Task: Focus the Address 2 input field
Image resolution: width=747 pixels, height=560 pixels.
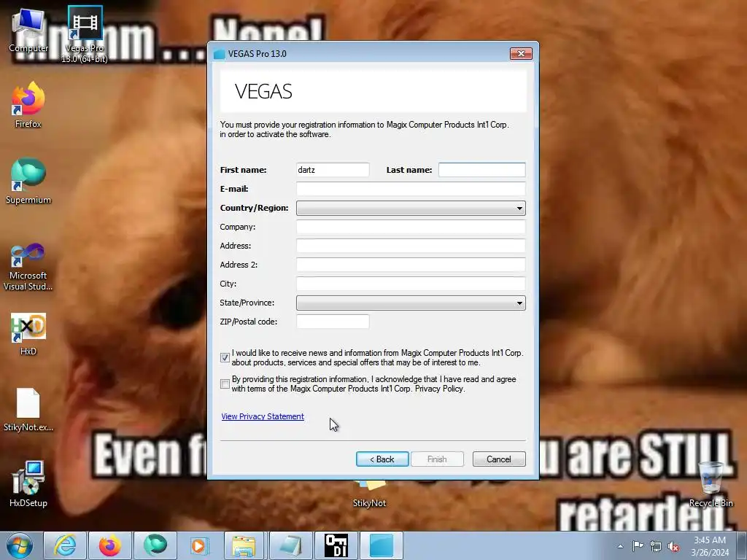Action: (x=411, y=265)
